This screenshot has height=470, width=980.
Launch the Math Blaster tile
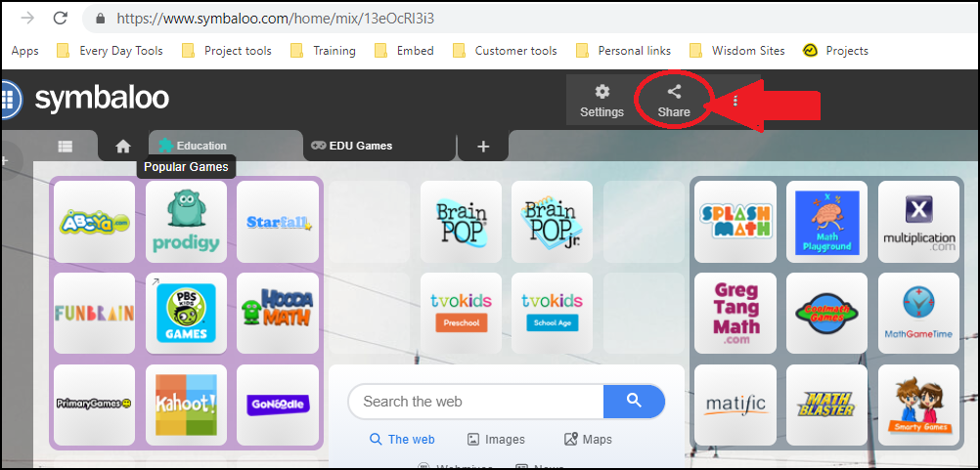click(x=826, y=405)
